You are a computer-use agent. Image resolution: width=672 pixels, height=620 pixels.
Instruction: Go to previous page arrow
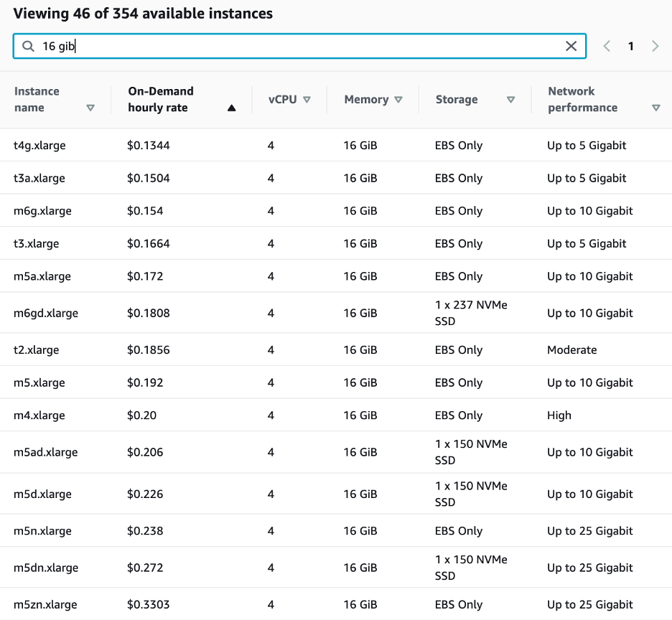click(607, 46)
